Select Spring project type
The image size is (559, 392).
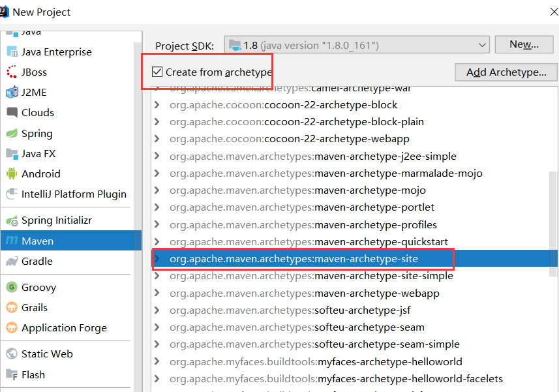(68, 133)
